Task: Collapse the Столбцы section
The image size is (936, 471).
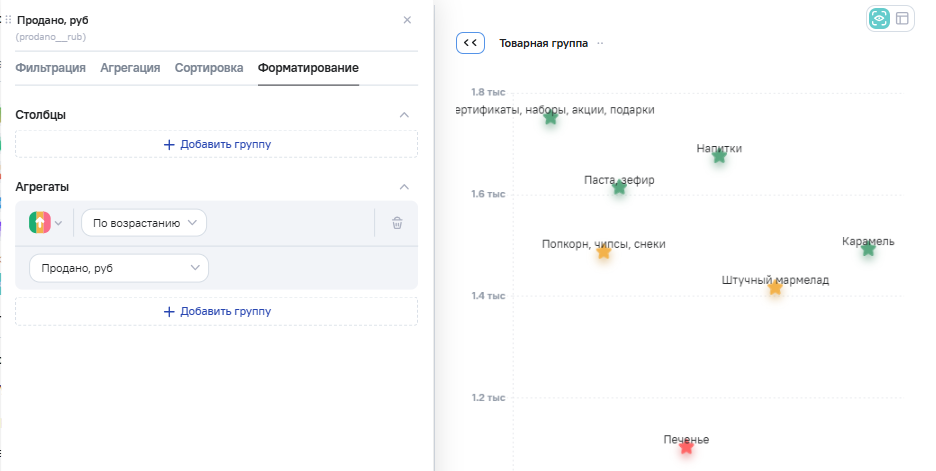Action: point(404,115)
